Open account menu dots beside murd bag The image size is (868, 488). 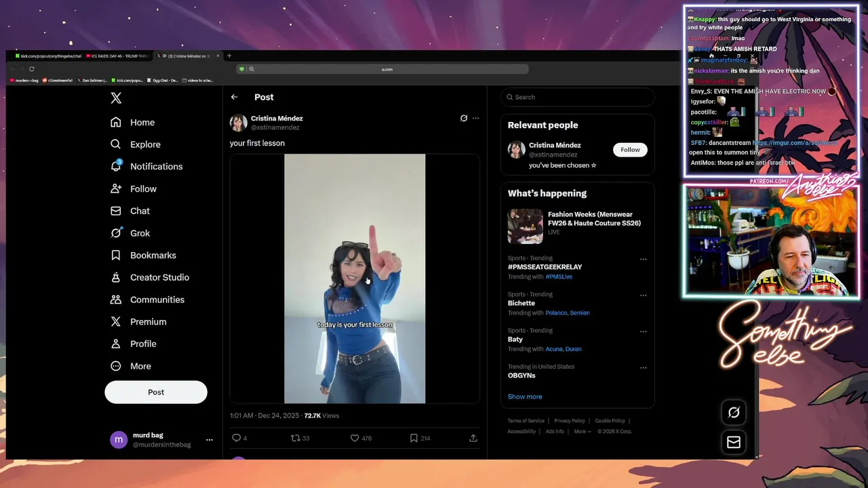point(210,440)
